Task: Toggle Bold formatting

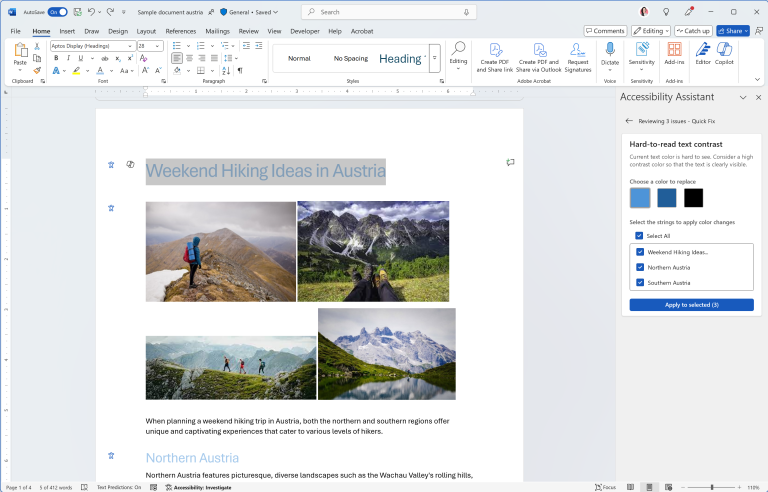Action: (56, 58)
